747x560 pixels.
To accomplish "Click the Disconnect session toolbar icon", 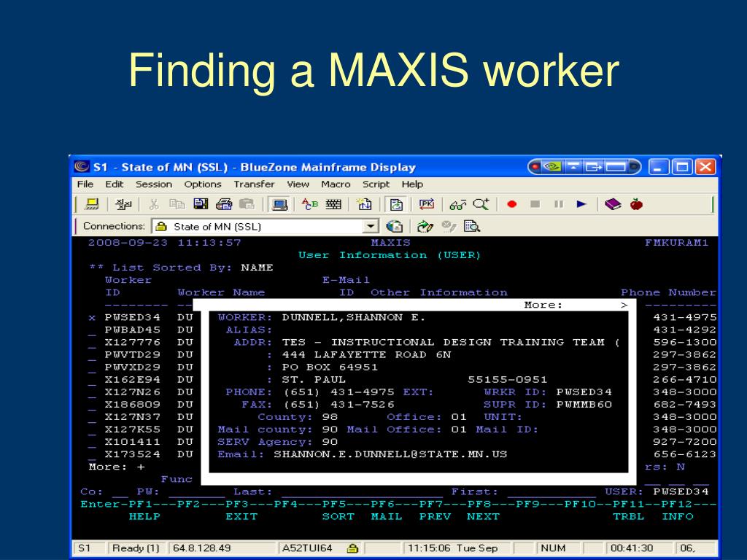I will point(123,204).
